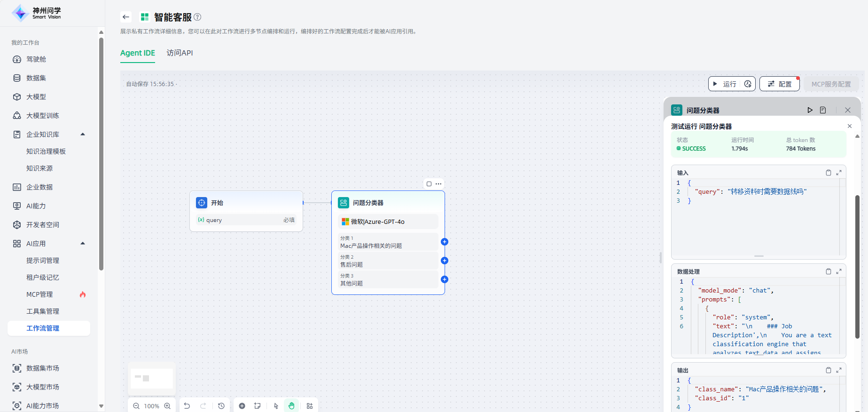This screenshot has width=868, height=412.
Task: Open the 配置 settings button
Action: (780, 84)
